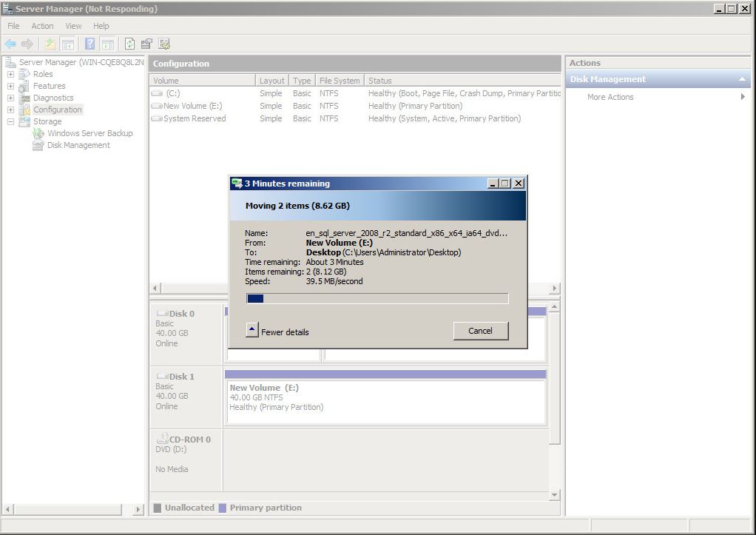Screen dimensions: 756x535
Task: Click the Features tree icon
Action: point(24,86)
